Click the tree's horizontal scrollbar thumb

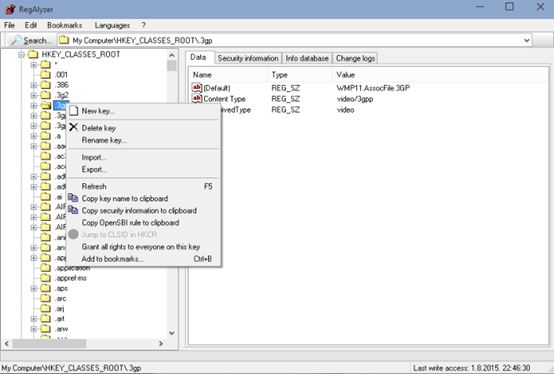pyautogui.click(x=49, y=343)
